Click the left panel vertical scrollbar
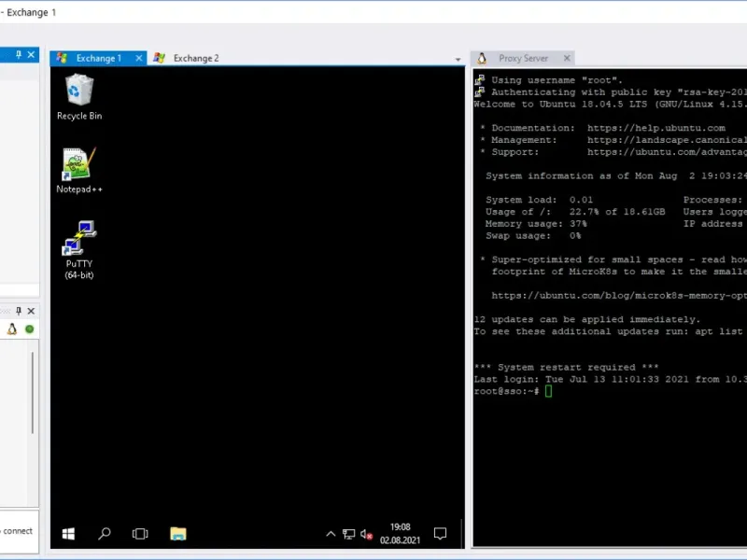 33,393
